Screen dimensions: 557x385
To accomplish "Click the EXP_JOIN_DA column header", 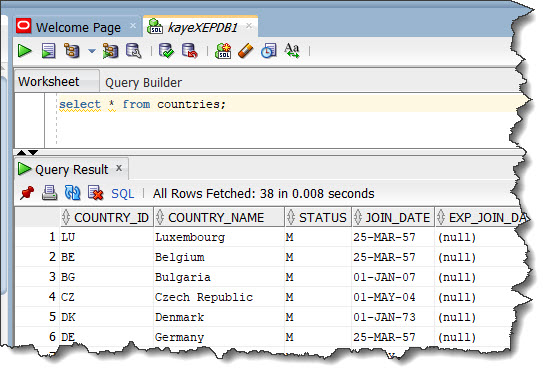I will 481,217.
